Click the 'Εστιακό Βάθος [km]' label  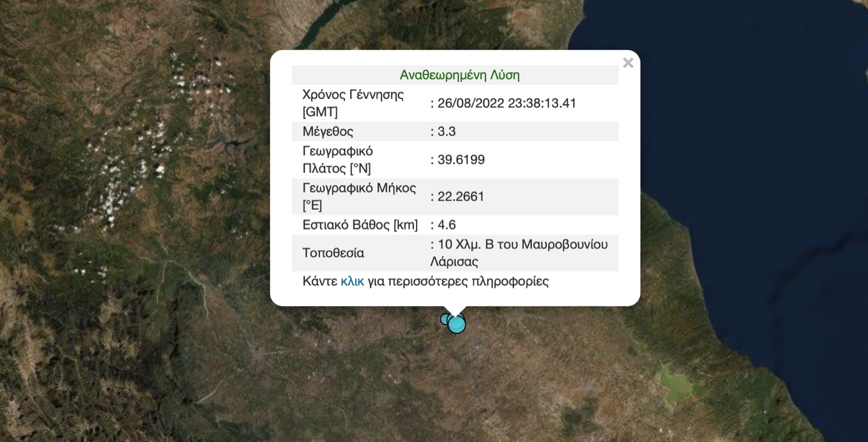click(360, 225)
